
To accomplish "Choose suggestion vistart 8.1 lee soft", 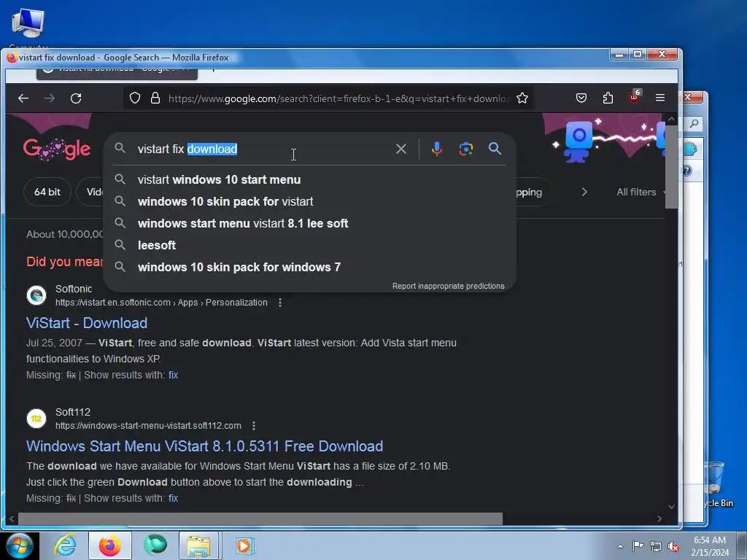I will (309, 223).
